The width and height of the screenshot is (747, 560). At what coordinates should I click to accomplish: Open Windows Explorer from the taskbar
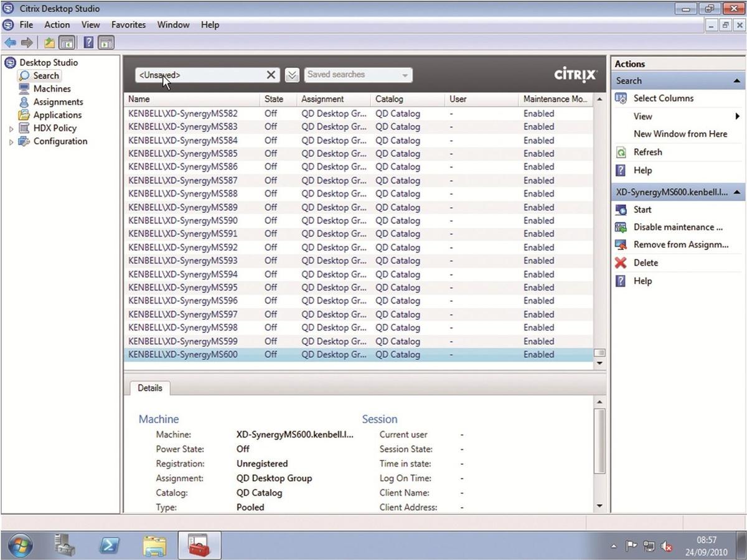[154, 546]
